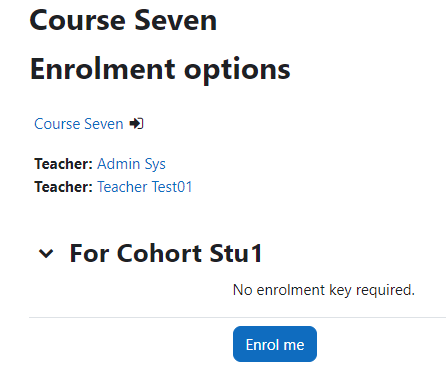Image resolution: width=446 pixels, height=384 pixels.
Task: Open the blue Course Seven link
Action: (79, 124)
